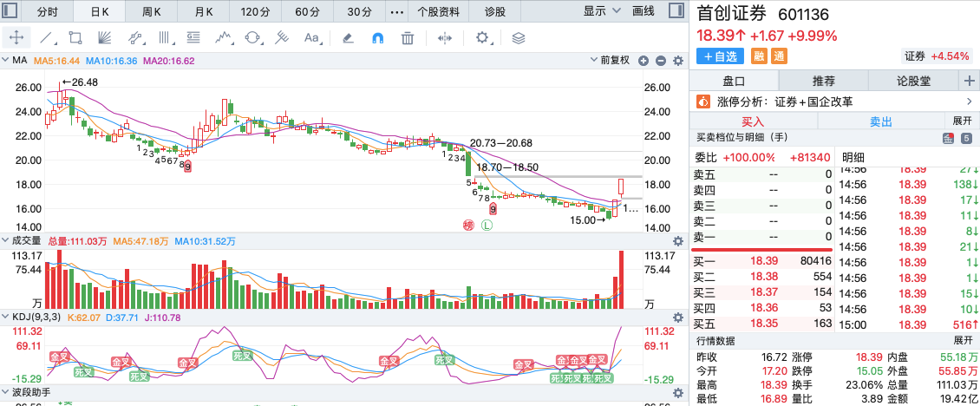Open KDJ panel settings gear
Viewport: 980px width, 406px height.
(677, 318)
